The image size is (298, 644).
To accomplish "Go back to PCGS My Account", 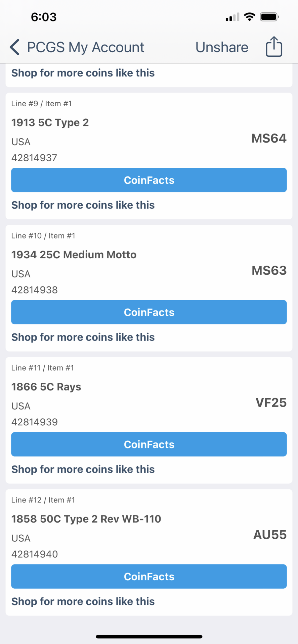I will (x=85, y=47).
